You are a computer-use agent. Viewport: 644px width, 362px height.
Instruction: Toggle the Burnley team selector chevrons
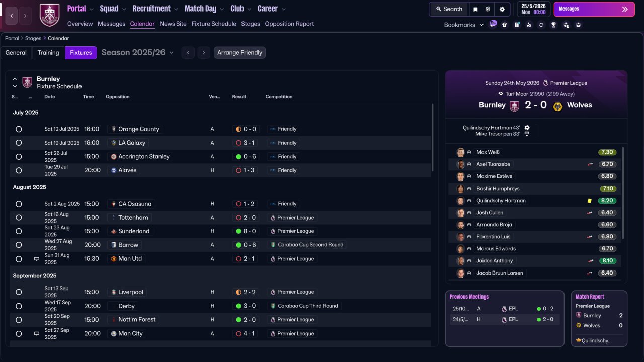tap(15, 83)
